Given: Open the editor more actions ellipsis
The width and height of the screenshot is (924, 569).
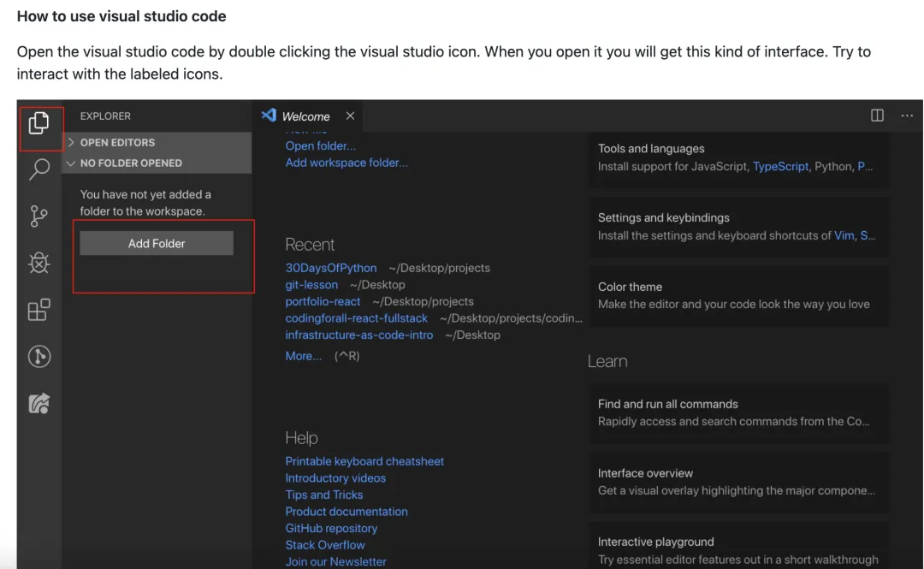Looking at the screenshot, I should click(x=907, y=116).
